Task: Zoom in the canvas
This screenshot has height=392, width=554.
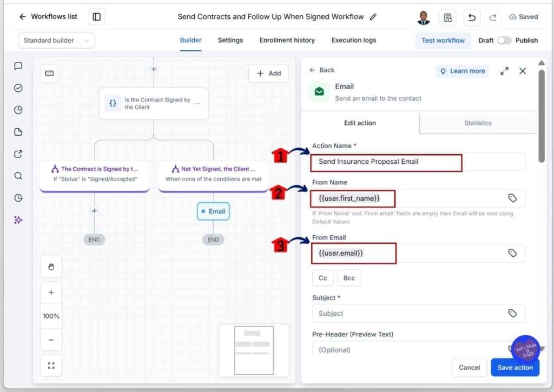Action: 51,293
